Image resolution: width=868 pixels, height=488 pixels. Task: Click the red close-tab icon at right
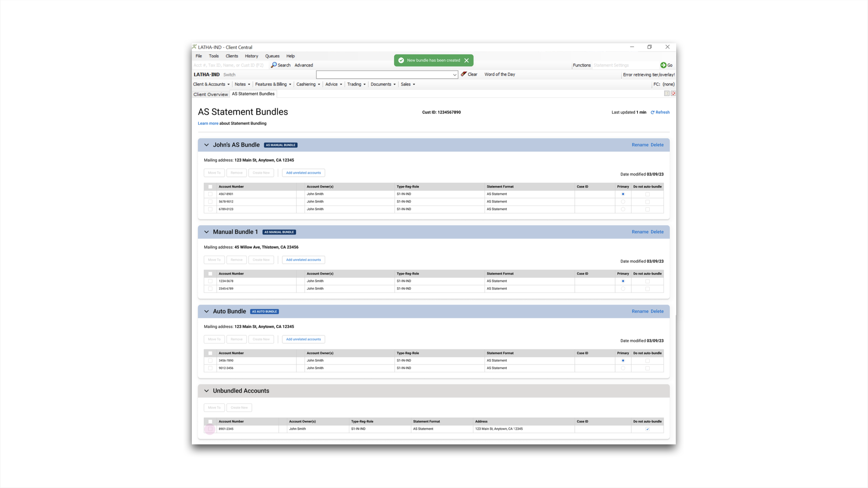(673, 93)
